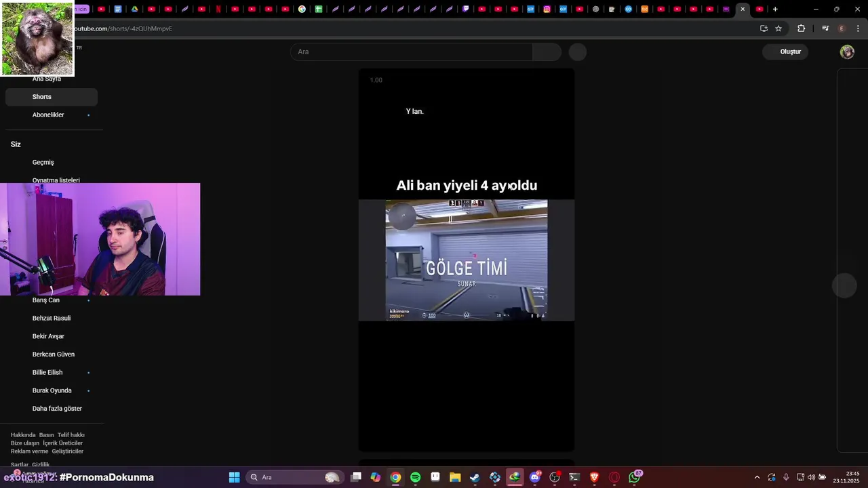The width and height of the screenshot is (868, 488).
Task: Bookmark this page with the star icon
Action: tap(778, 28)
